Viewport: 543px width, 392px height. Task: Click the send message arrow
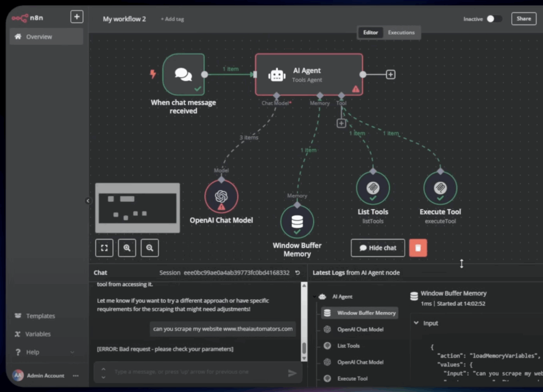point(292,373)
